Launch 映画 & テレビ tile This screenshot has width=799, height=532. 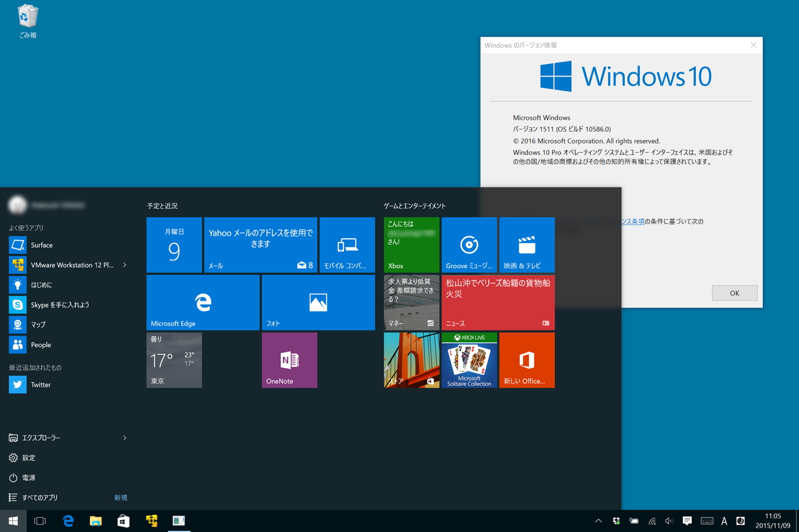526,244
